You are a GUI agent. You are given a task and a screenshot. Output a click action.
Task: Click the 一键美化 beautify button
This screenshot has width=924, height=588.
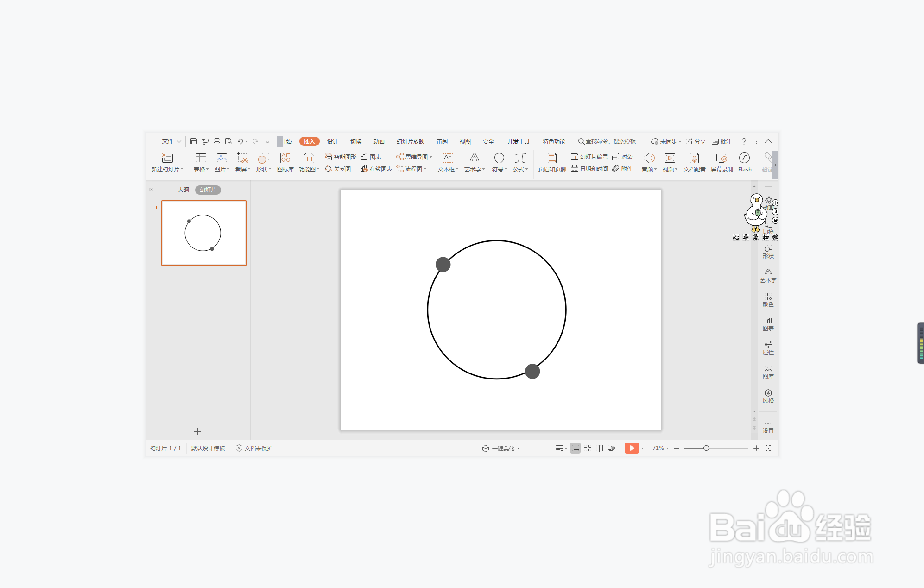click(502, 448)
